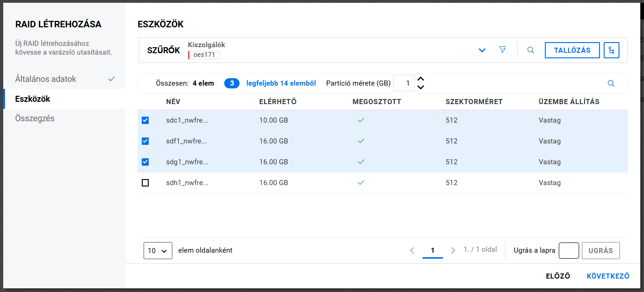Click the table search magnifier icon
Image resolution: width=644 pixels, height=292 pixels.
pyautogui.click(x=611, y=83)
